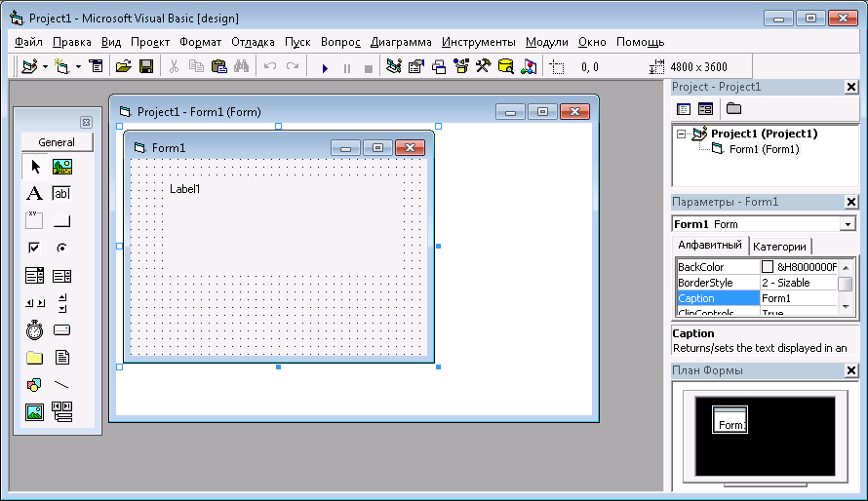Screen dimensions: 868x501
Task: Click the Add Form toolbar icon
Action: coord(62,67)
